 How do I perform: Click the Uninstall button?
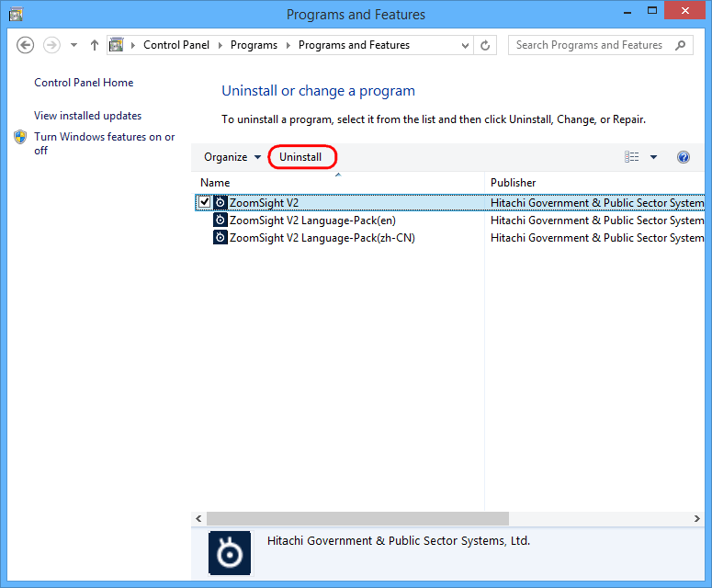[300, 157]
